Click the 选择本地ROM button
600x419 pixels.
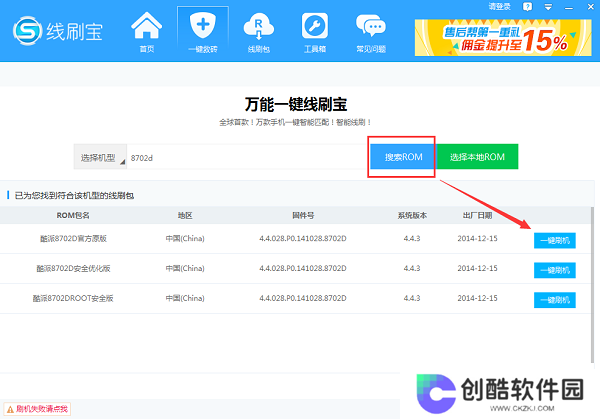pyautogui.click(x=477, y=157)
